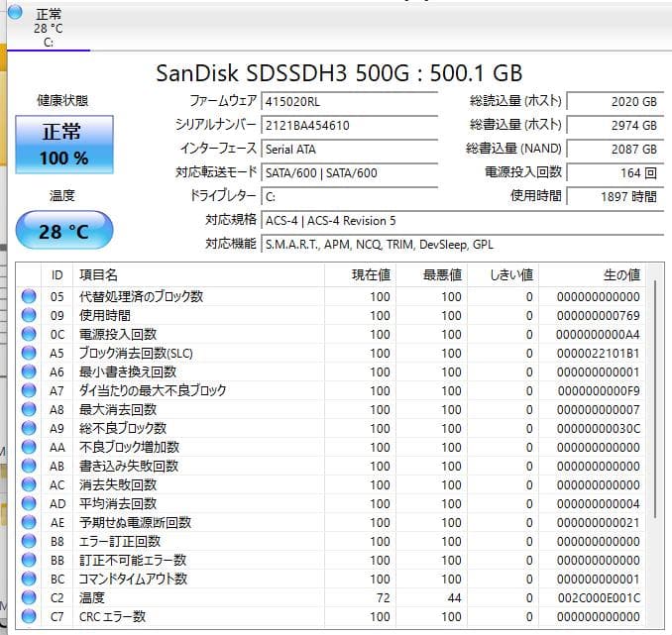
Task: Click the 生の値 column header
Action: pos(592,275)
